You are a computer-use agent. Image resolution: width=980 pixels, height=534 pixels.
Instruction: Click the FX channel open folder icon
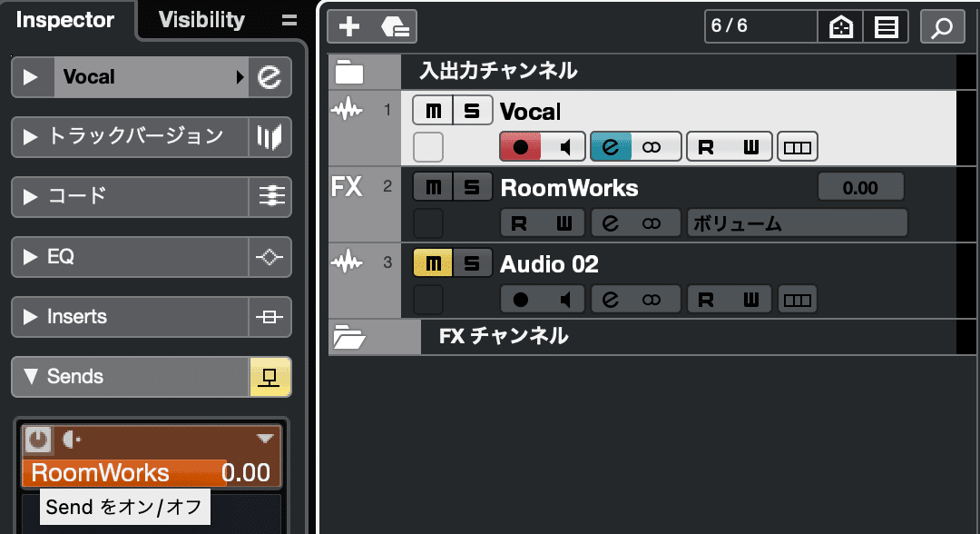(348, 336)
